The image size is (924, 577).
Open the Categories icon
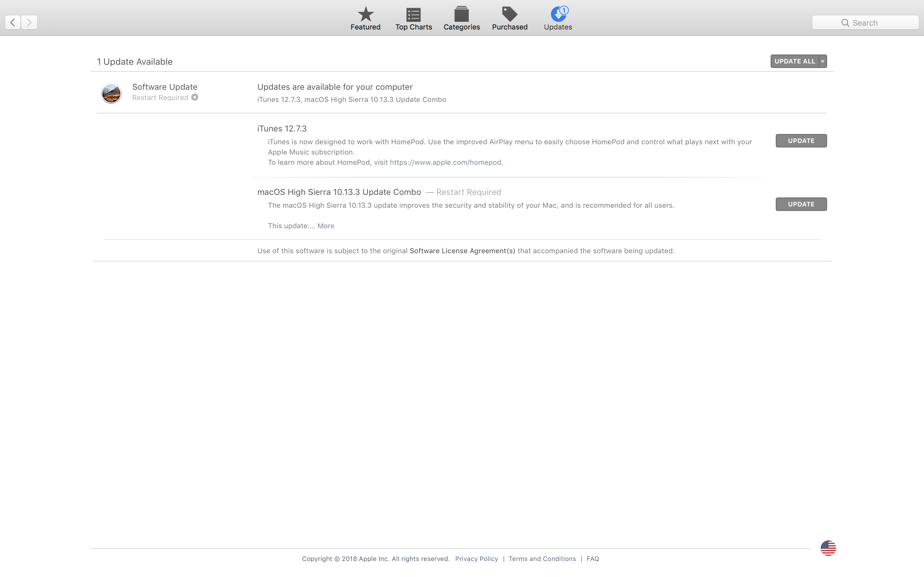coord(462,14)
